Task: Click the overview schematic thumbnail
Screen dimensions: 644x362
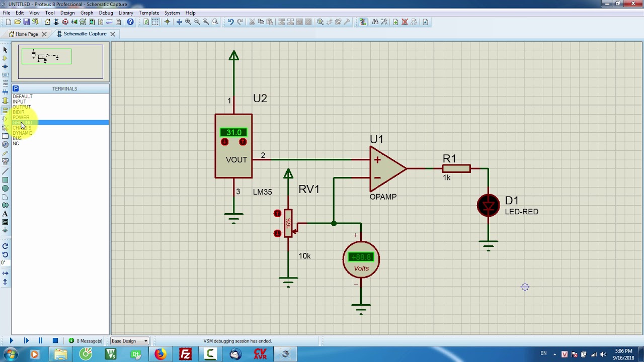Action: [60, 62]
